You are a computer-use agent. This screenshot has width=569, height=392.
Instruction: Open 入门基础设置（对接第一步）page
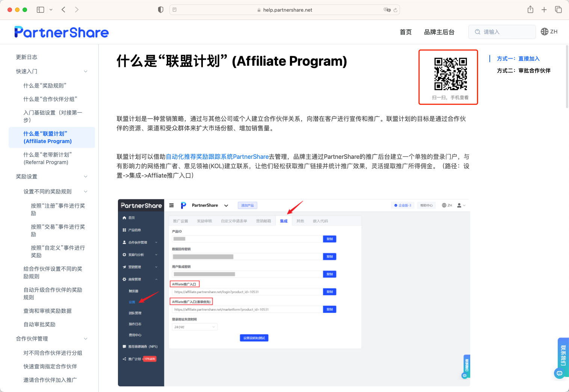coord(53,116)
